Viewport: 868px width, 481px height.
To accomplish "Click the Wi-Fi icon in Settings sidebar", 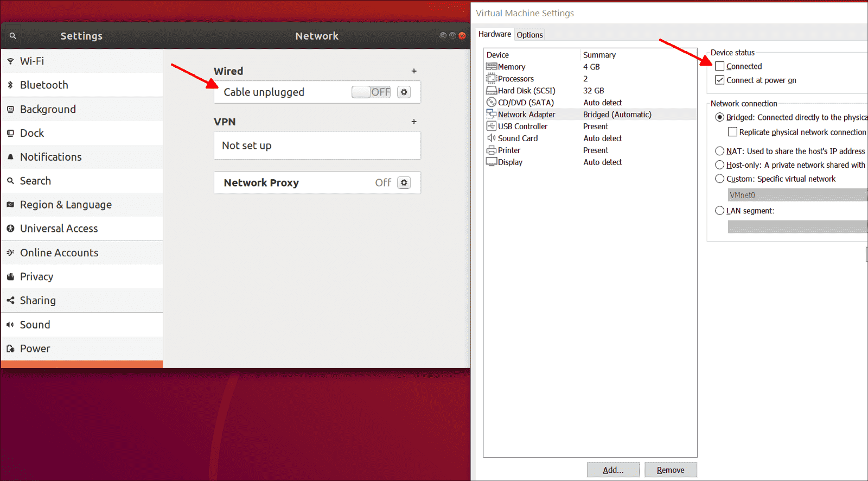I will (x=10, y=61).
